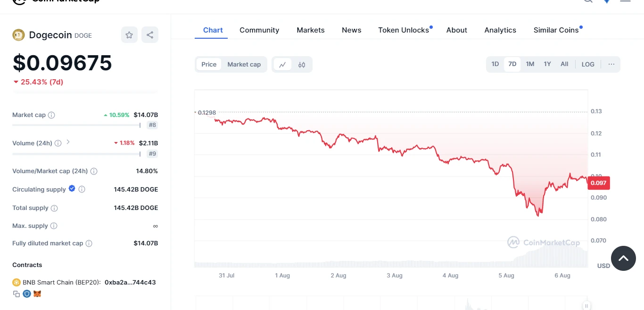Click the shield icon under contracts

(27, 294)
